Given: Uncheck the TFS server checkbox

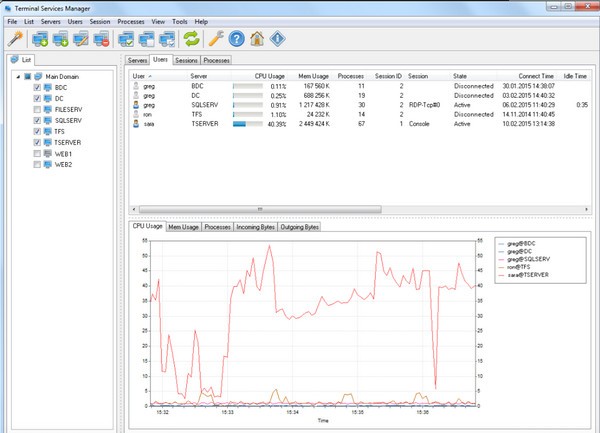Looking at the screenshot, I should (37, 131).
